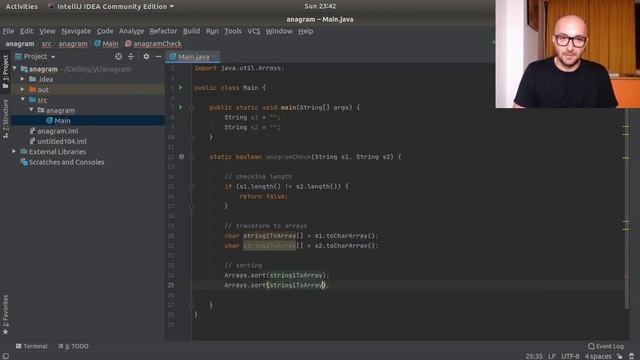Open the Build menu

click(x=191, y=31)
